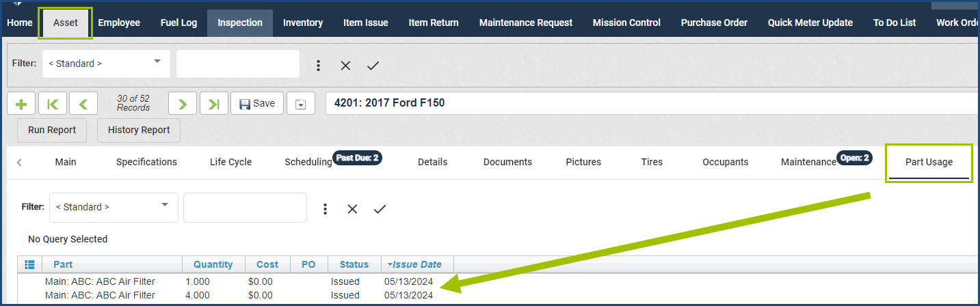Viewport: 980px width, 306px height.
Task: Go to the previous asset record
Action: coord(83,104)
